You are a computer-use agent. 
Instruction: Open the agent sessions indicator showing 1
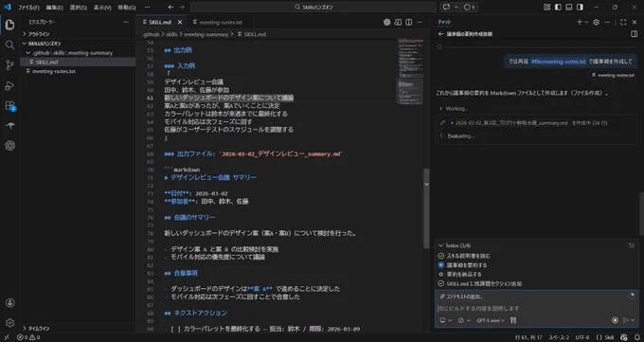[x=469, y=7]
